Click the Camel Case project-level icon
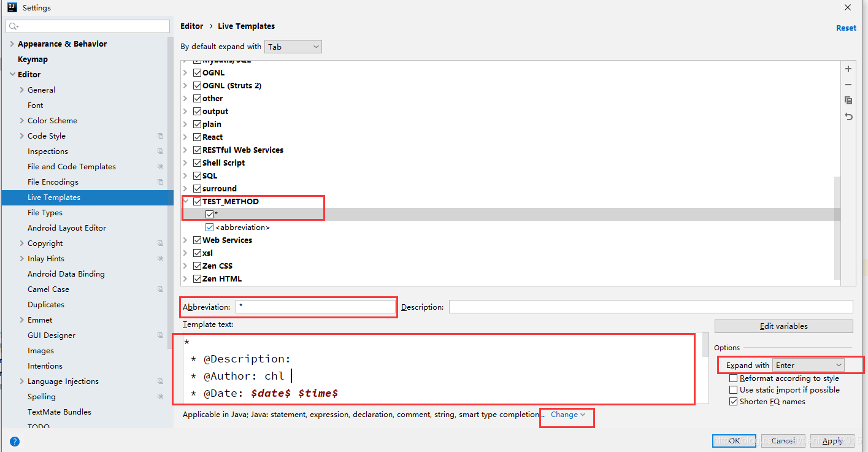The width and height of the screenshot is (868, 452). (160, 289)
